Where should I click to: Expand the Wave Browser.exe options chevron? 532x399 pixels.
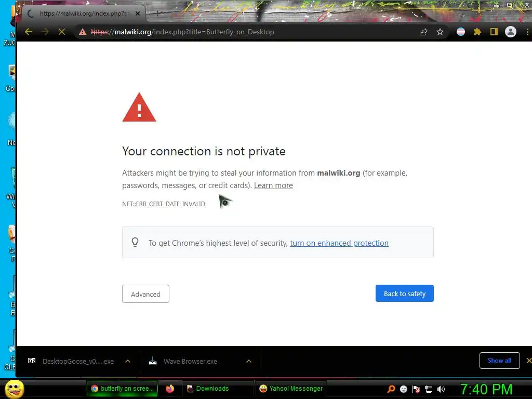pos(249,361)
